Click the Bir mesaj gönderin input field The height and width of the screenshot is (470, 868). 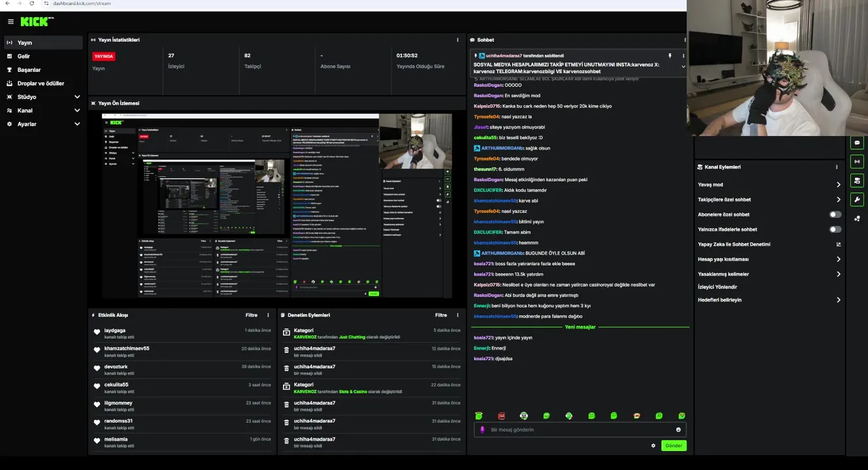click(580, 430)
